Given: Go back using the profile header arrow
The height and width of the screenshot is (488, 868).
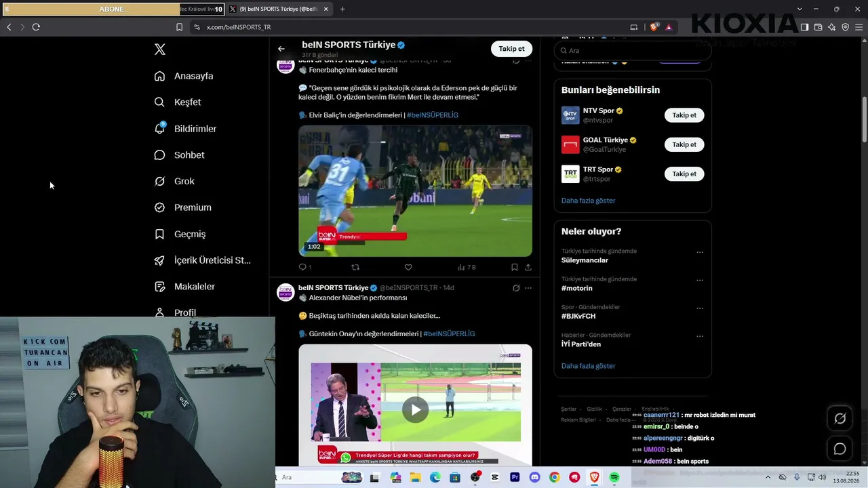Looking at the screenshot, I should pos(281,49).
